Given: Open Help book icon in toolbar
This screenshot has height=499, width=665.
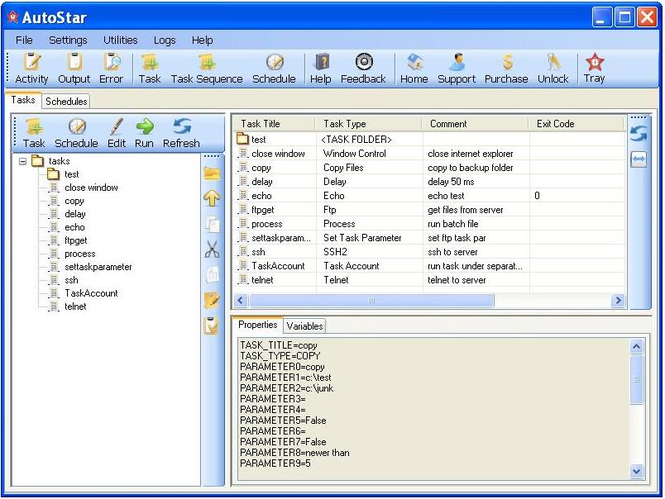Looking at the screenshot, I should pos(321,69).
